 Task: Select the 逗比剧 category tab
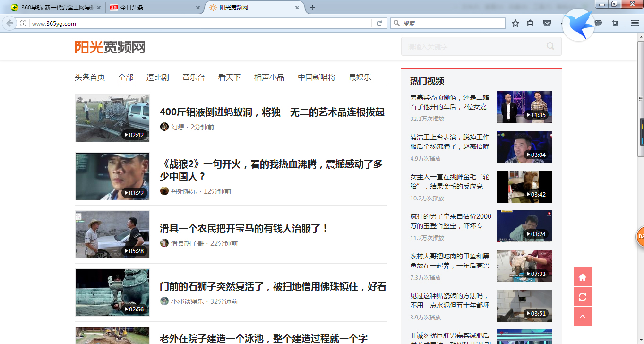(x=157, y=77)
